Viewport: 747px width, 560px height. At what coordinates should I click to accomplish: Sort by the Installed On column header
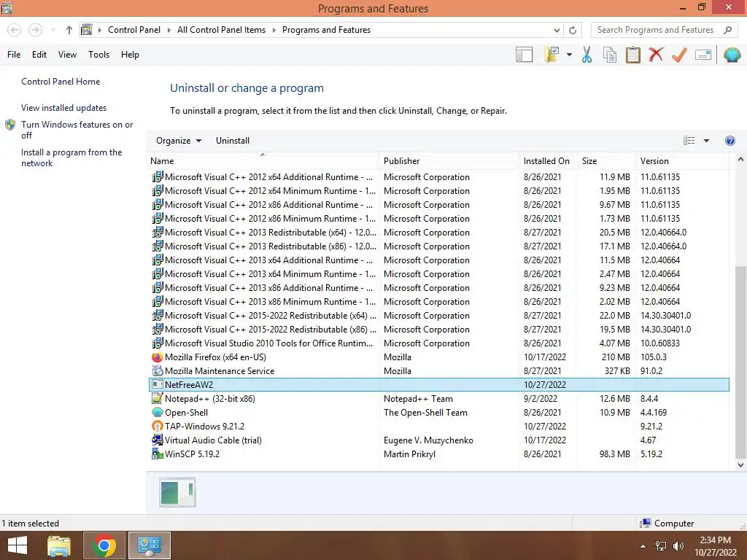point(547,161)
